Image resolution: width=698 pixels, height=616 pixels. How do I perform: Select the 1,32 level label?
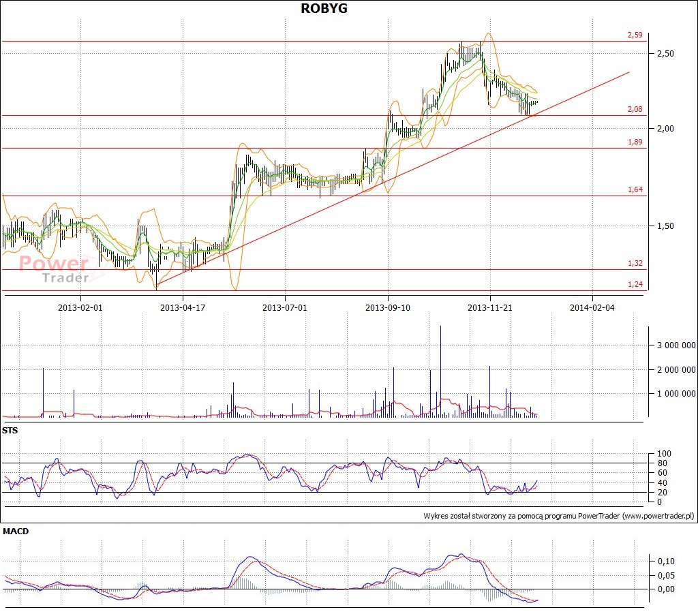click(x=635, y=263)
